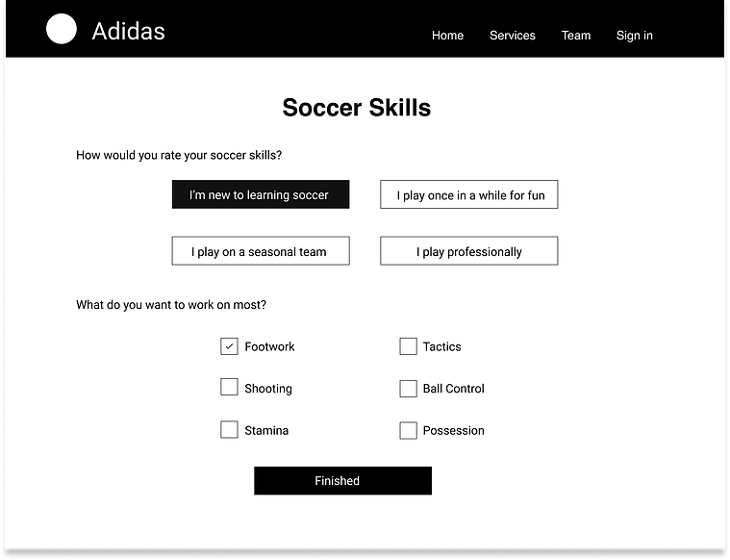Select "I play on a seasonal team"
Image resolution: width=730 pixels, height=560 pixels.
tap(261, 250)
